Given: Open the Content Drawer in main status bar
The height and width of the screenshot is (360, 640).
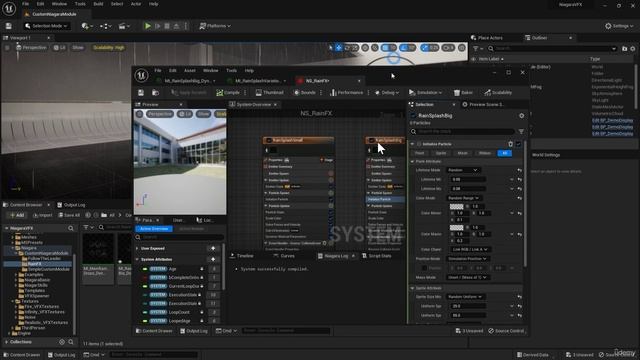Looking at the screenshot, I should point(22,355).
